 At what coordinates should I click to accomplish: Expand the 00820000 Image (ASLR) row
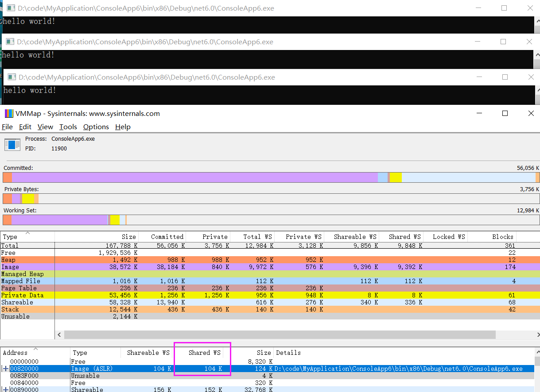(6, 369)
